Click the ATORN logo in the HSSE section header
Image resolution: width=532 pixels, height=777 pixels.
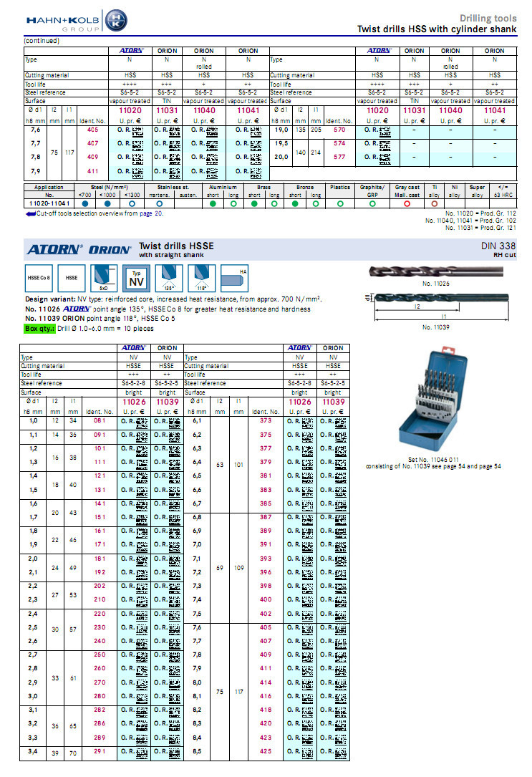click(x=55, y=250)
